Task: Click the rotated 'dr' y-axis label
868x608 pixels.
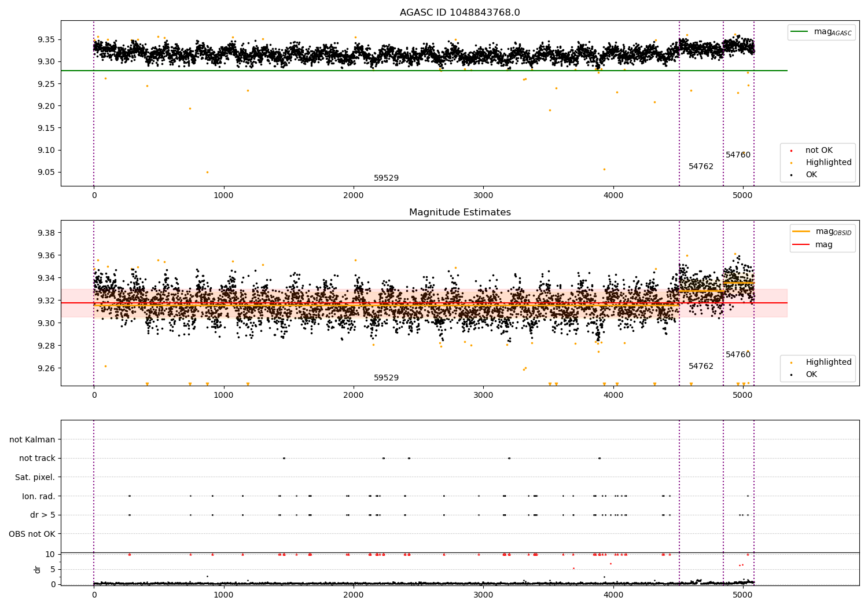Action: [38, 569]
